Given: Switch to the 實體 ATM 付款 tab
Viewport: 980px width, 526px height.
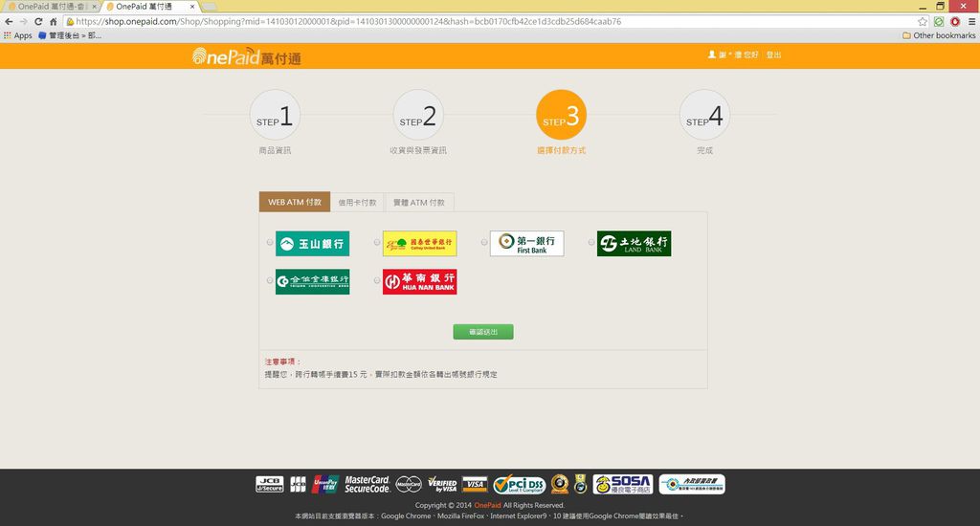Looking at the screenshot, I should [419, 203].
